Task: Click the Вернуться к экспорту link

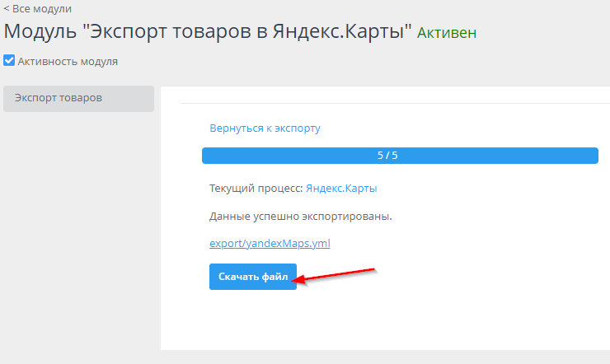Action: point(265,128)
